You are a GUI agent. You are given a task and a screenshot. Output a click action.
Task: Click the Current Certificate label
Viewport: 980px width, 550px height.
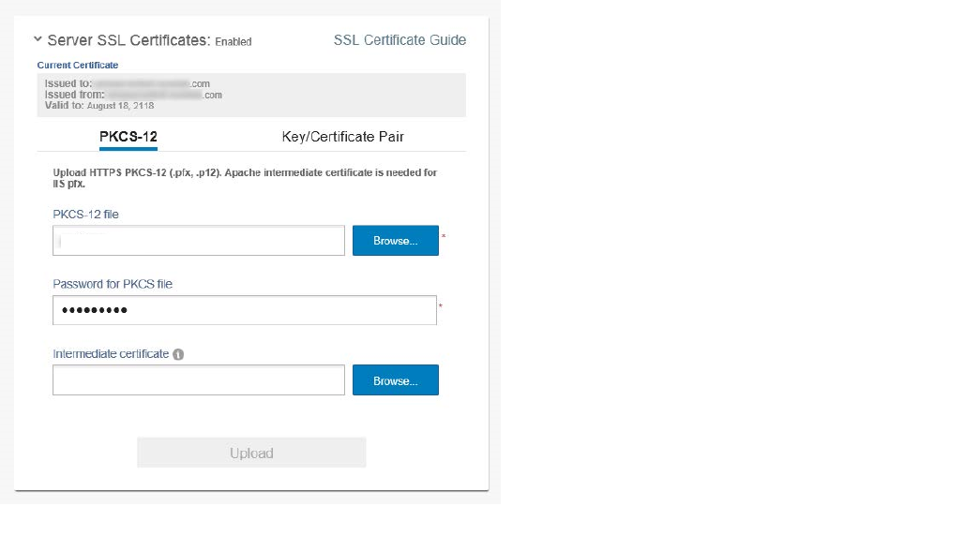pos(78,65)
